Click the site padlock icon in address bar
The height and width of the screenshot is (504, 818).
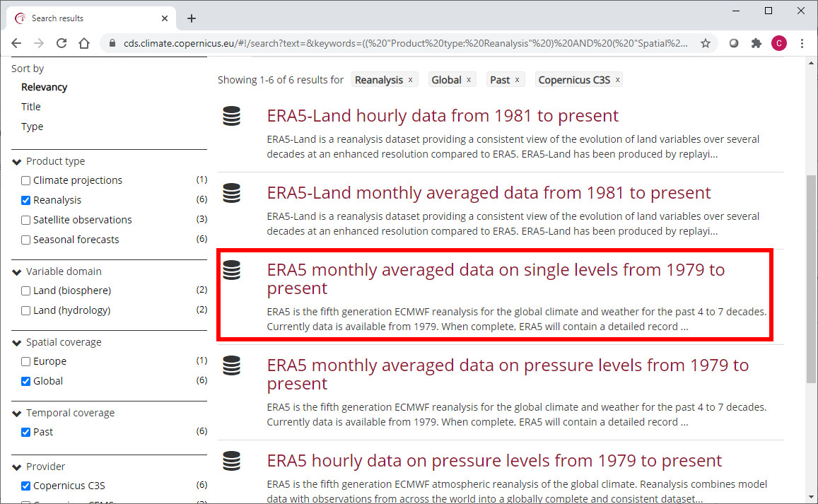[112, 43]
